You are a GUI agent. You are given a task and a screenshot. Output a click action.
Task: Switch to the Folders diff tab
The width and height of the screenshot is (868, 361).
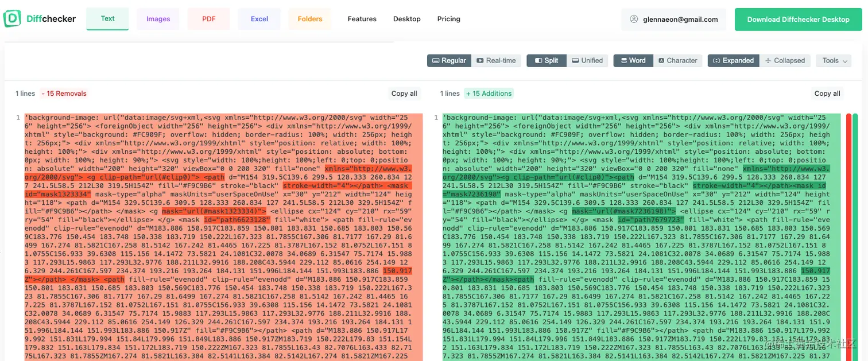(x=310, y=19)
